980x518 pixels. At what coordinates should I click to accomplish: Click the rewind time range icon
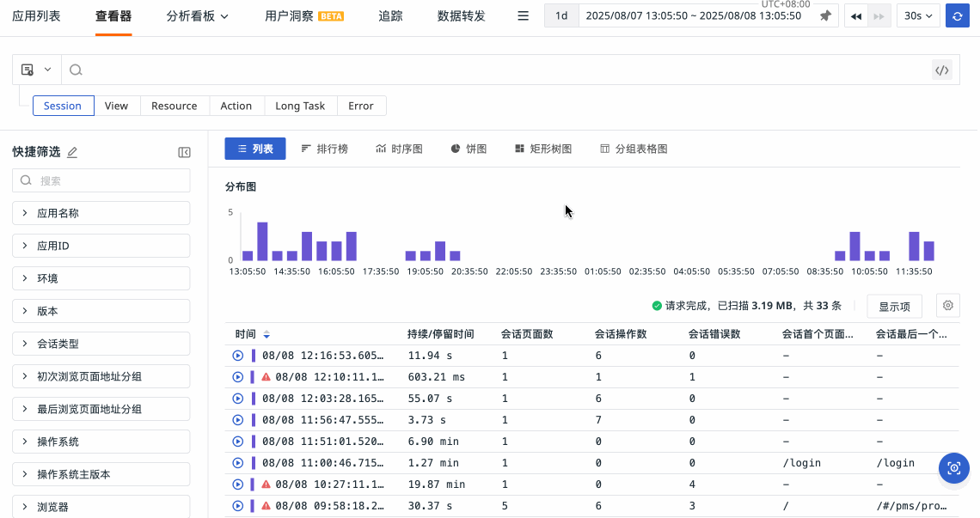pos(856,15)
